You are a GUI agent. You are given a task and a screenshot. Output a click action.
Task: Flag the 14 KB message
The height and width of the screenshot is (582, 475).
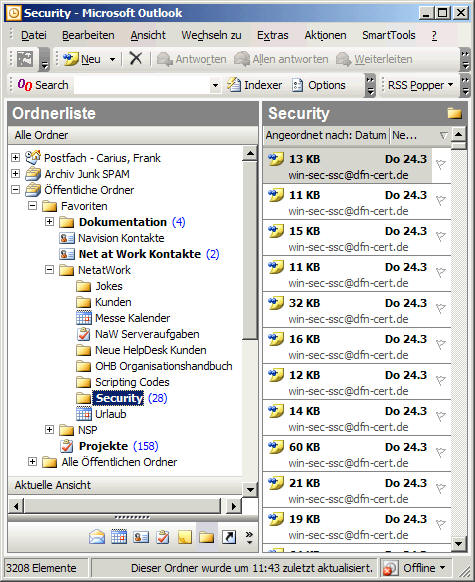pyautogui.click(x=440, y=416)
